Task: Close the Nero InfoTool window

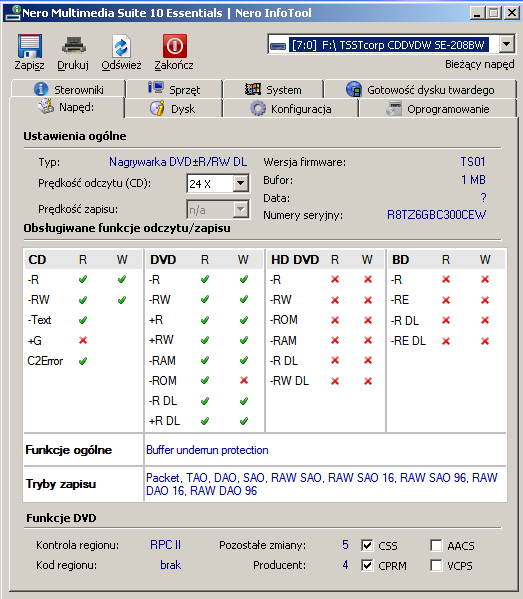Action: (x=511, y=13)
